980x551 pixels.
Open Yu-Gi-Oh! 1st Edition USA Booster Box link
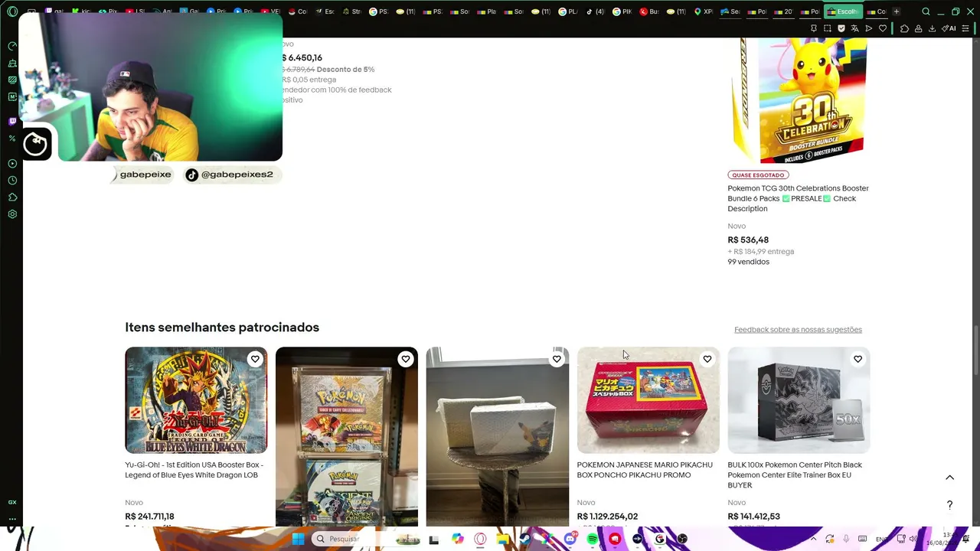(x=194, y=470)
